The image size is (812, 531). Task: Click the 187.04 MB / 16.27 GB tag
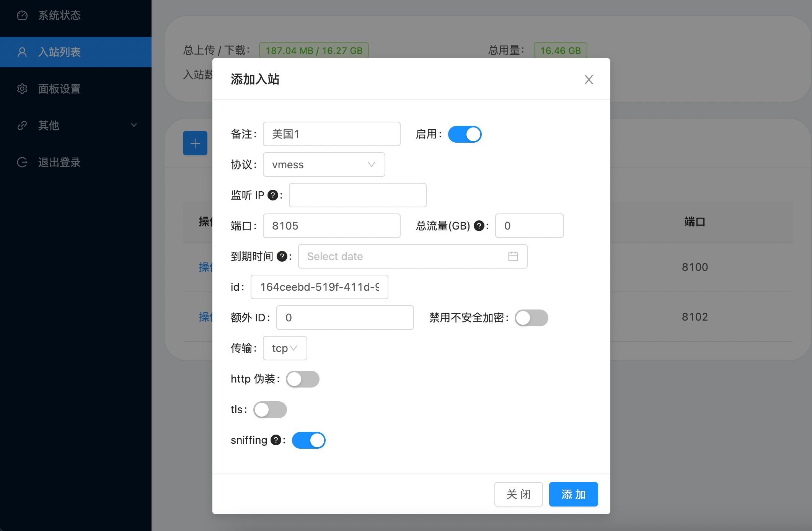pos(314,50)
